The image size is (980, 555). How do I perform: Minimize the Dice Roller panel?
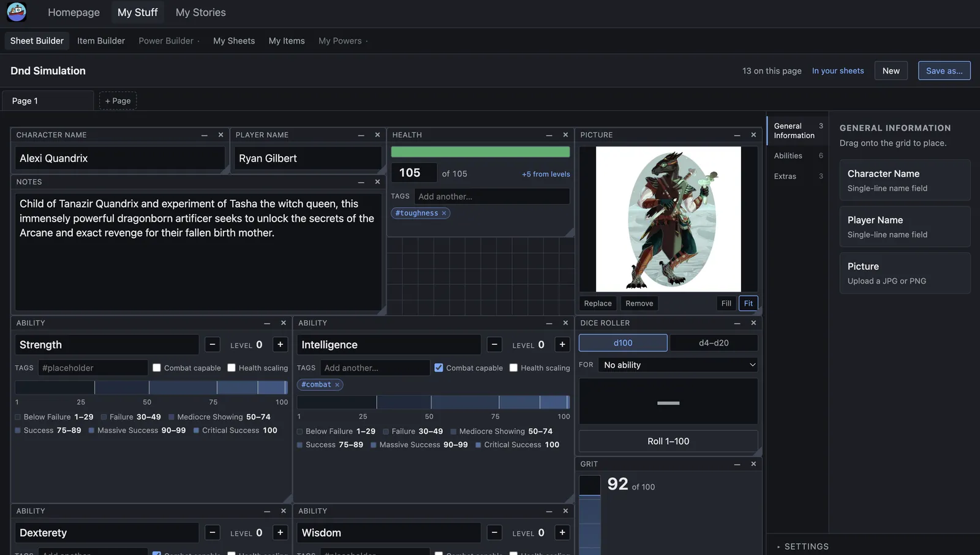(737, 323)
